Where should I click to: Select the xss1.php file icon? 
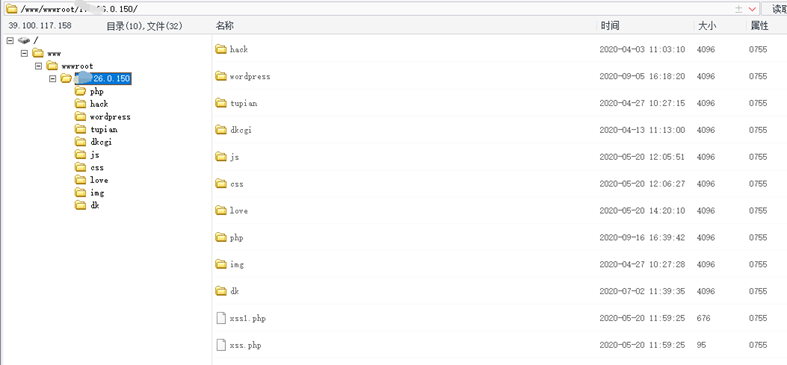pyautogui.click(x=221, y=318)
